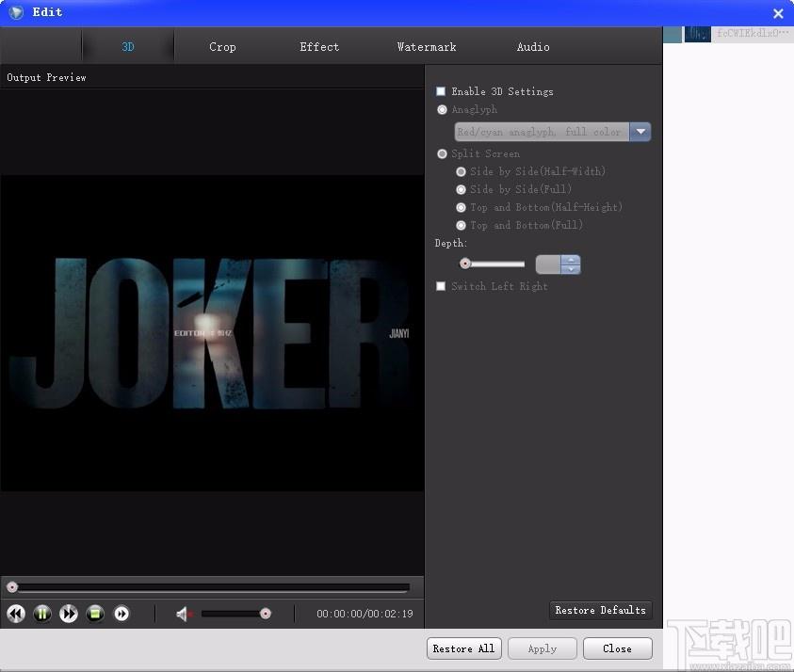Go to the Effect tab
The width and height of the screenshot is (794, 672).
(x=319, y=46)
